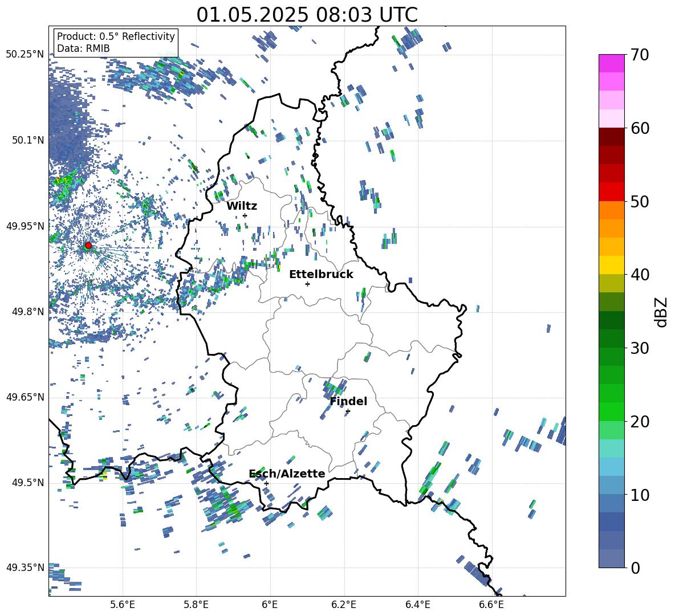The image size is (675, 616).
Task: Click the Wiltz city label
Action: point(242,206)
